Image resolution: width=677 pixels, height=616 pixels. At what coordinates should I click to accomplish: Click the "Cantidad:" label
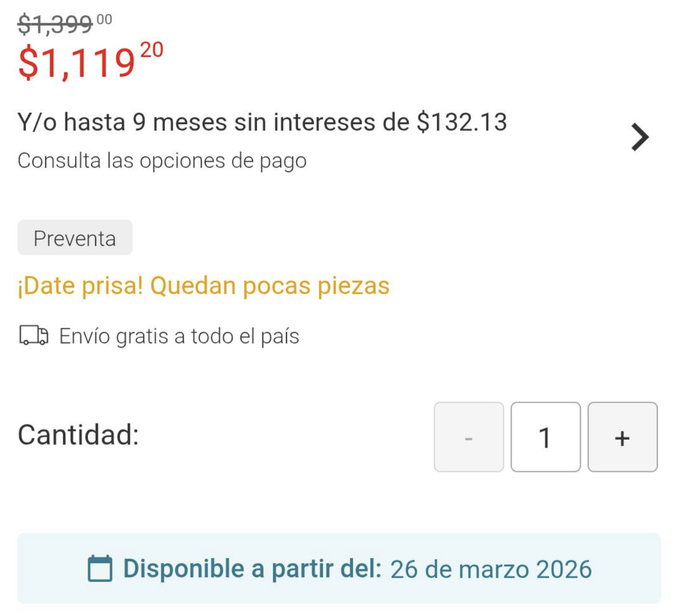point(78,435)
